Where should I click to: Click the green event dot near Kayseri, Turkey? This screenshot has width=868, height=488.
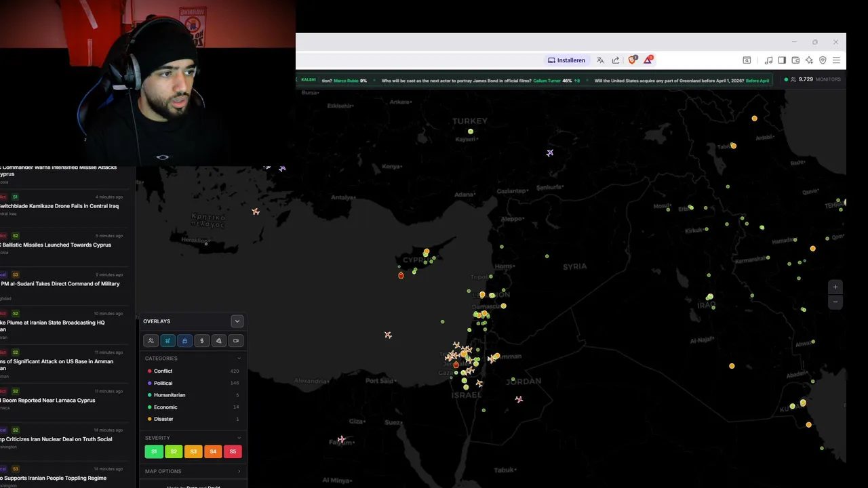[470, 131]
